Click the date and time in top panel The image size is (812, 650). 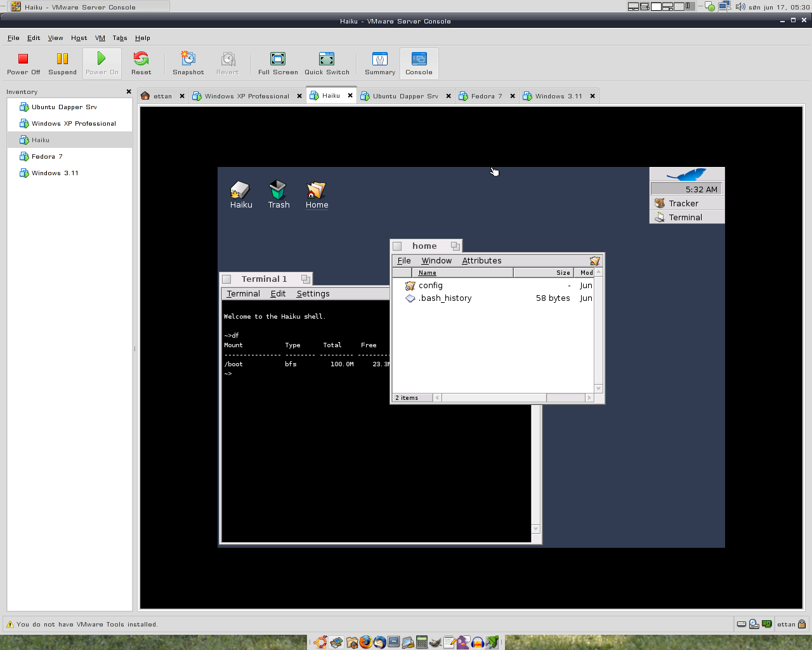pyautogui.click(x=779, y=8)
